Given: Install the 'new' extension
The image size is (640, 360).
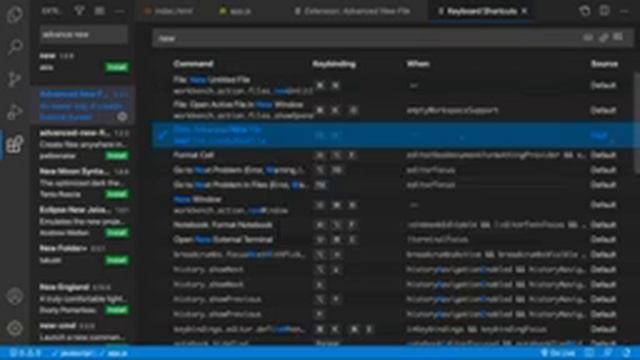Looking at the screenshot, I should (117, 67).
